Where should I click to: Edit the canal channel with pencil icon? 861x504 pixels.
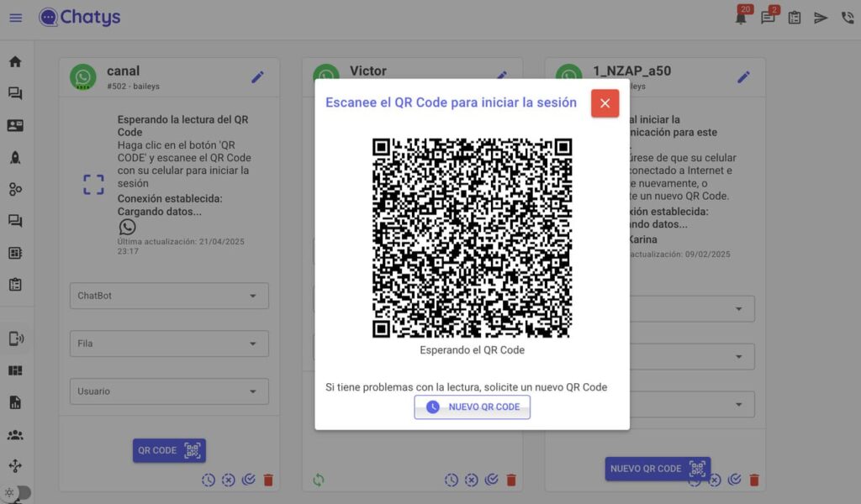click(x=257, y=77)
